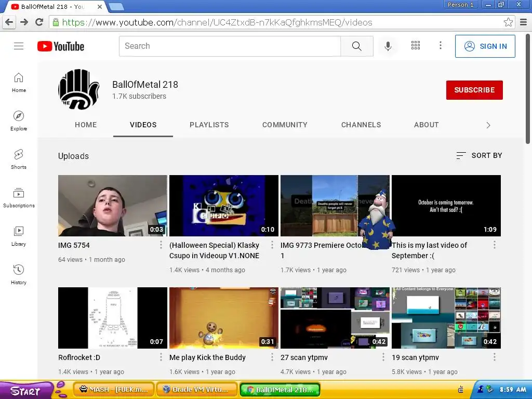Open Me play Kick the Buddy title
The height and width of the screenshot is (399, 532).
(207, 357)
